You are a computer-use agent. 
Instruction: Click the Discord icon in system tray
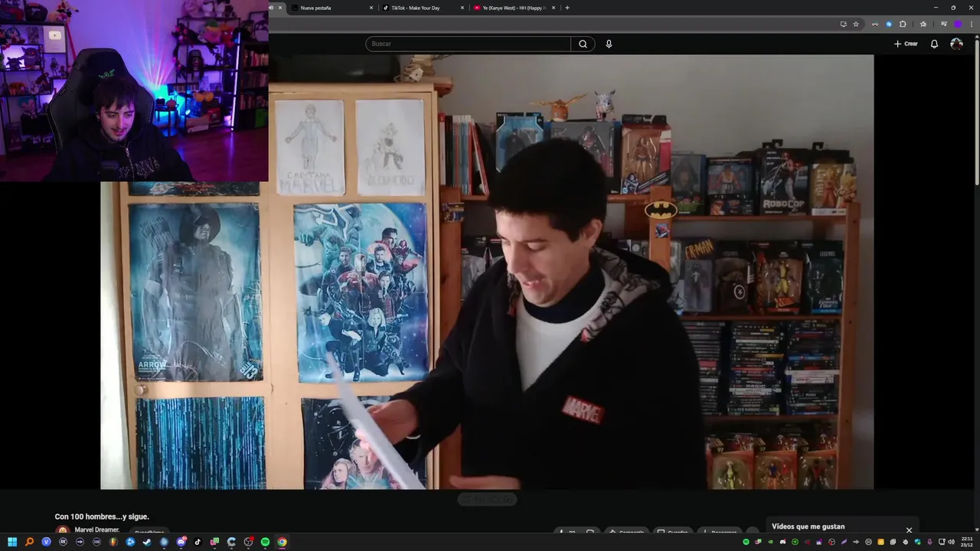pos(782,542)
